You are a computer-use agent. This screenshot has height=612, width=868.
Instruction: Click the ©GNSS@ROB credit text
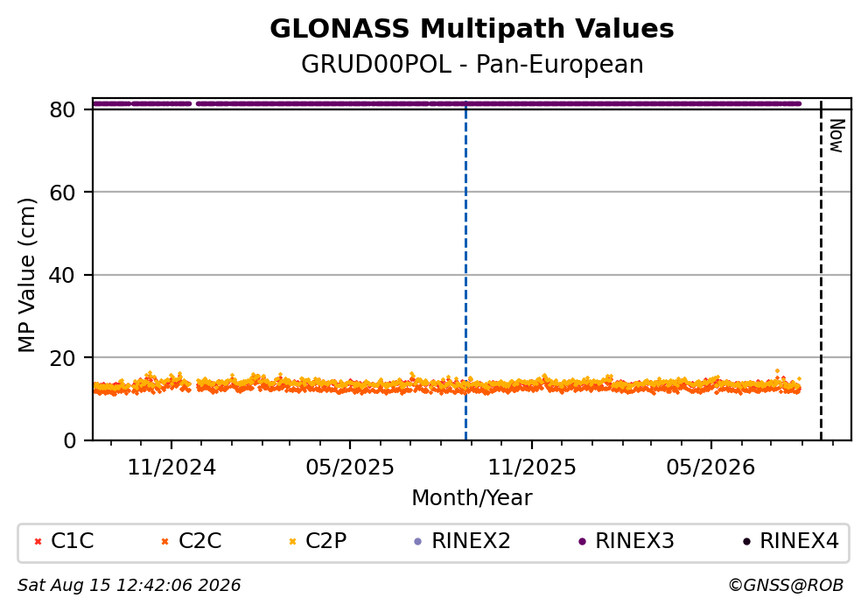(786, 586)
